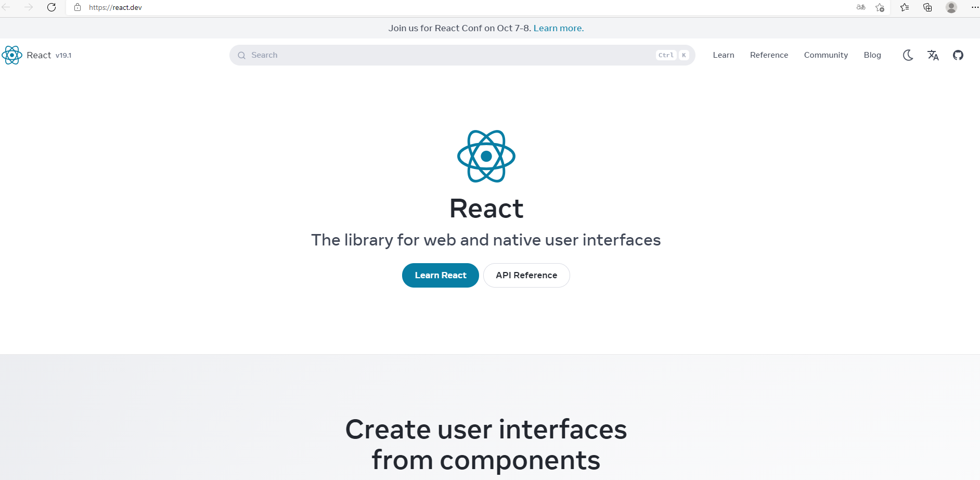Open the browser read aloud/translate icon

[x=861, y=7]
